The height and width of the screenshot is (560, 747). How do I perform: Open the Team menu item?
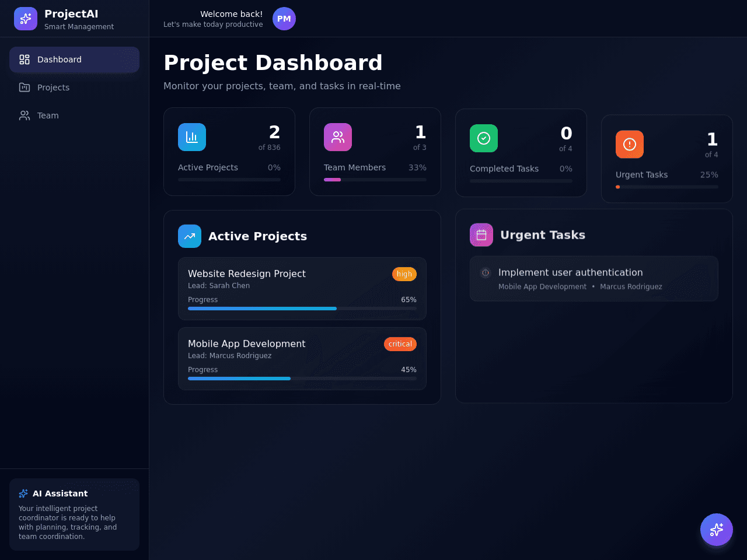(74, 116)
